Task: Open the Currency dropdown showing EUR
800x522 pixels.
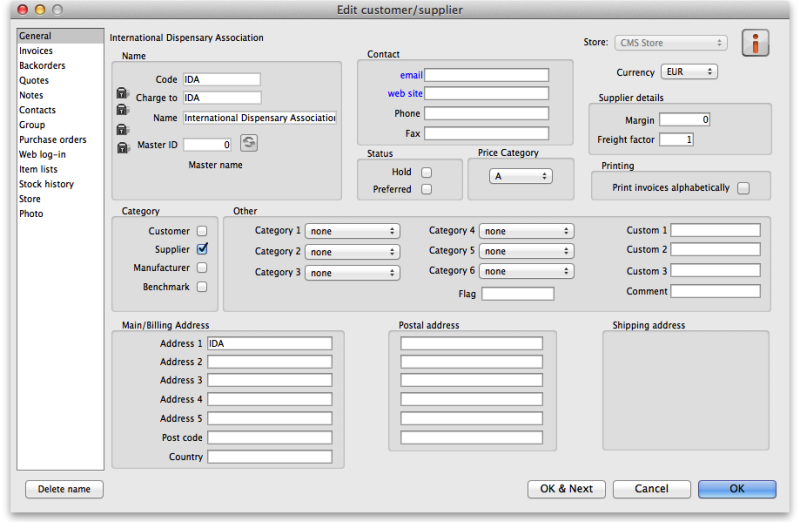Action: pyautogui.click(x=689, y=72)
